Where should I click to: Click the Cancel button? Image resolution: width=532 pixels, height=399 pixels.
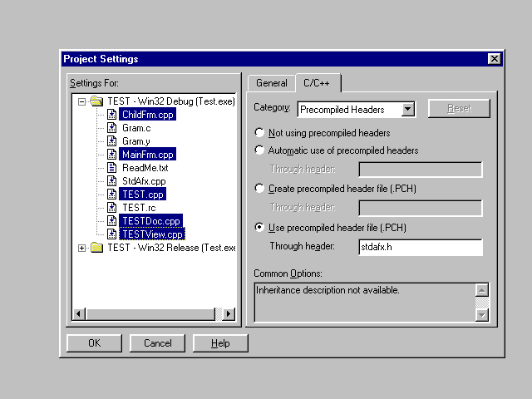157,343
